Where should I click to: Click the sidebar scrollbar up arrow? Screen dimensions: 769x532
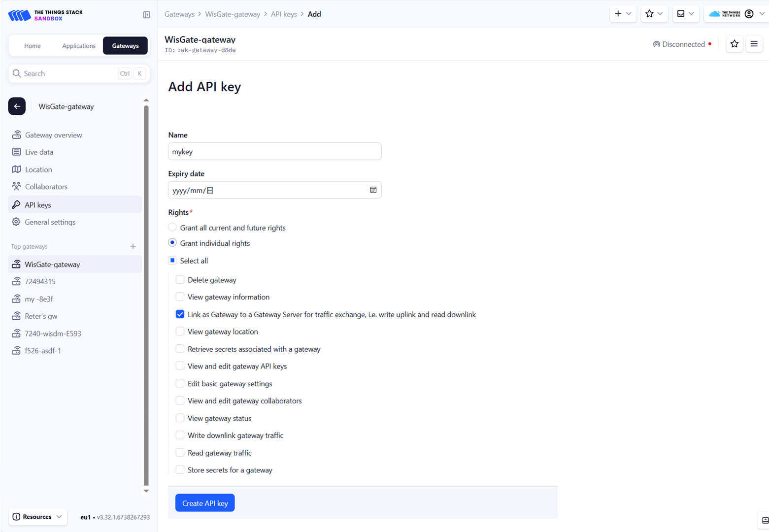pyautogui.click(x=146, y=100)
